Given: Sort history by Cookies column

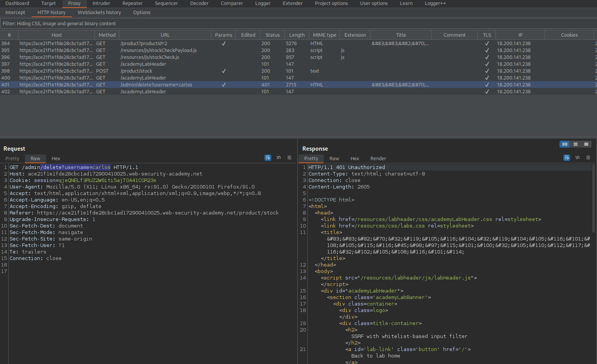Looking at the screenshot, I should [569, 35].
